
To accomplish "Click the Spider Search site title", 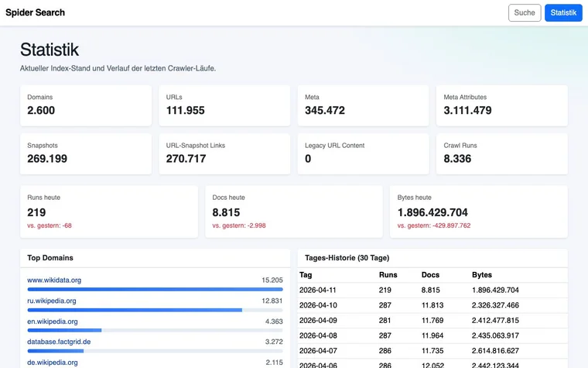I will (36, 12).
